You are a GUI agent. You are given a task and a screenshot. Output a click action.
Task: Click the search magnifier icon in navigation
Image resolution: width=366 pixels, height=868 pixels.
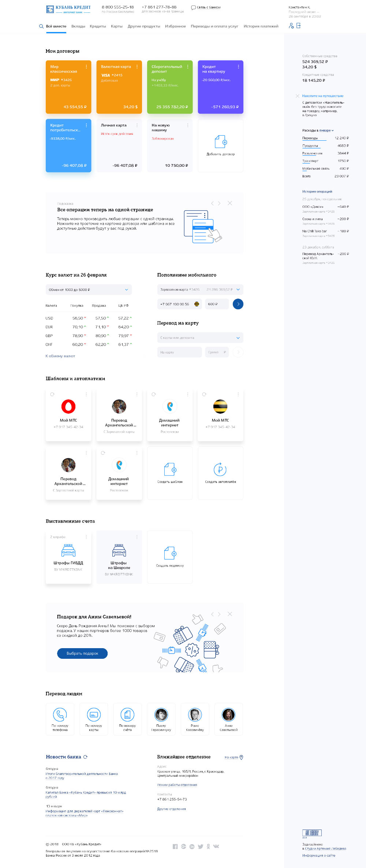pyautogui.click(x=41, y=26)
